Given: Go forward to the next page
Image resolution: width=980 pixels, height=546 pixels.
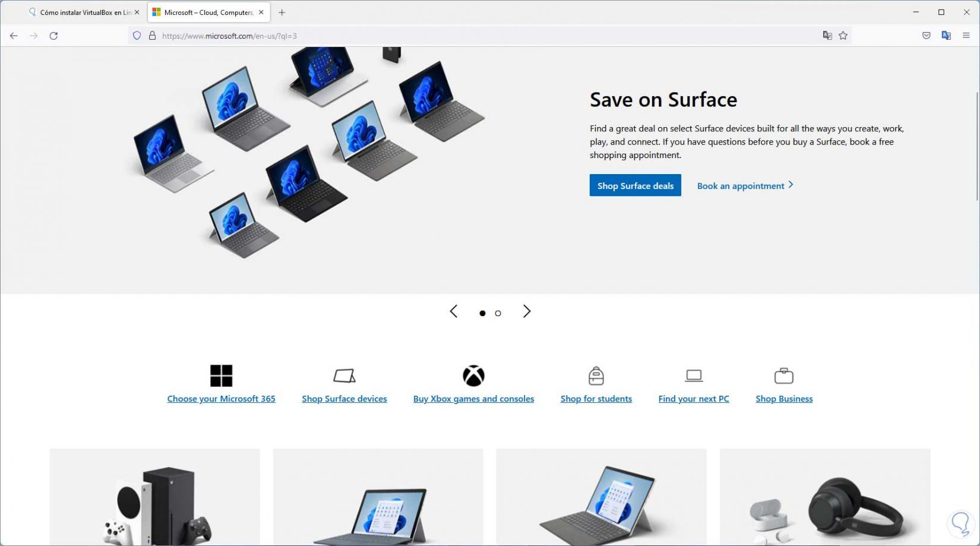Looking at the screenshot, I should coord(34,36).
